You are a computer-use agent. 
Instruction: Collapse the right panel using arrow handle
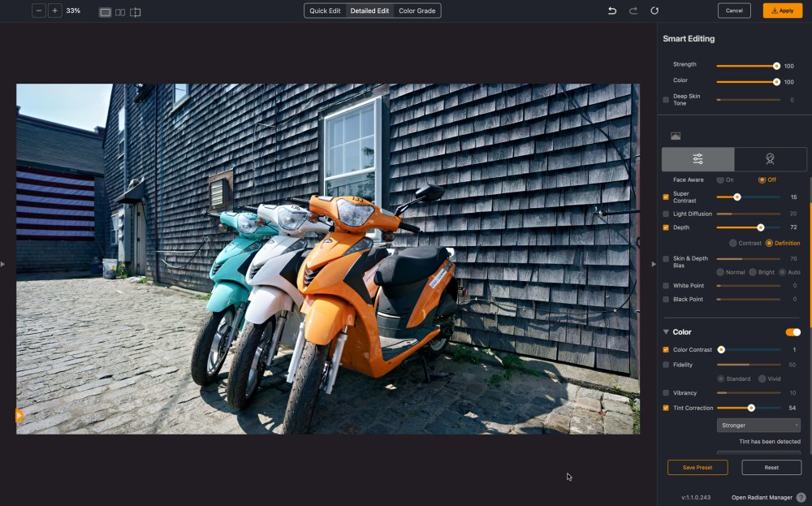pos(654,264)
